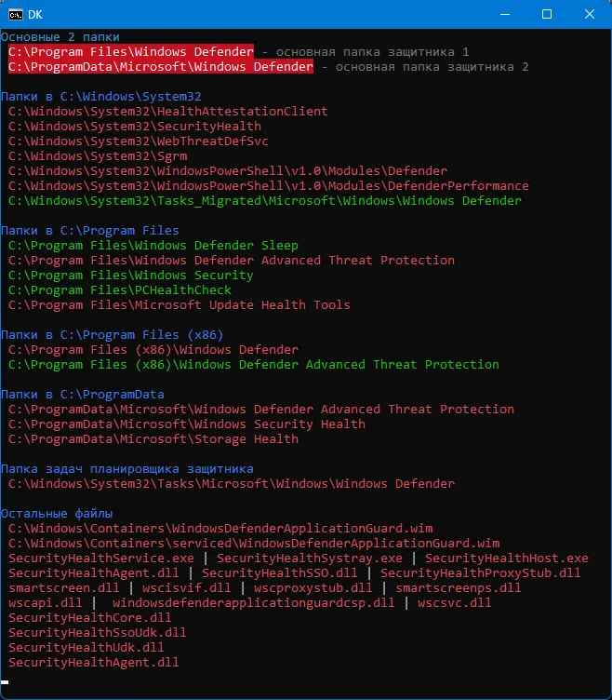Click the "Папка задач планировщика защитника" header
Screen dimensions: 612x700
126,469
